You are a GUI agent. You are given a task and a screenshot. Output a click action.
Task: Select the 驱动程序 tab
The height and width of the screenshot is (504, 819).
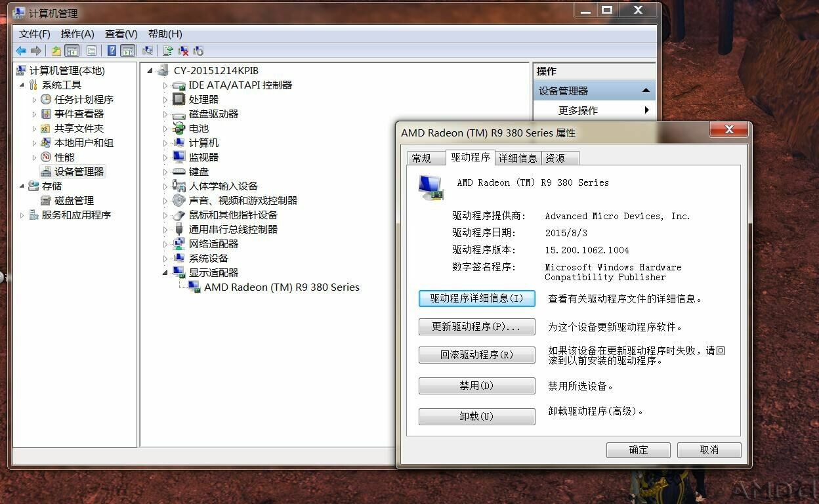click(x=471, y=157)
